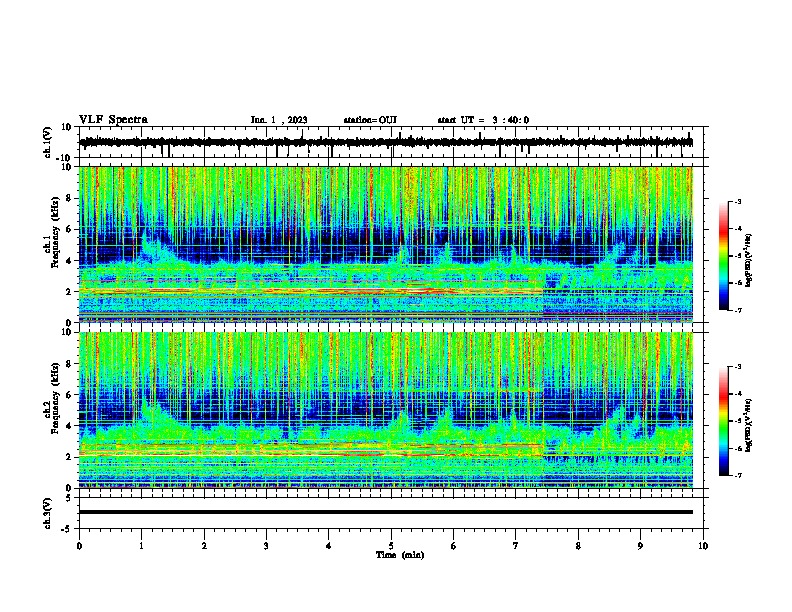Click the 'Time (min)' axis title
The height and width of the screenshot is (612, 792).
pos(400,555)
